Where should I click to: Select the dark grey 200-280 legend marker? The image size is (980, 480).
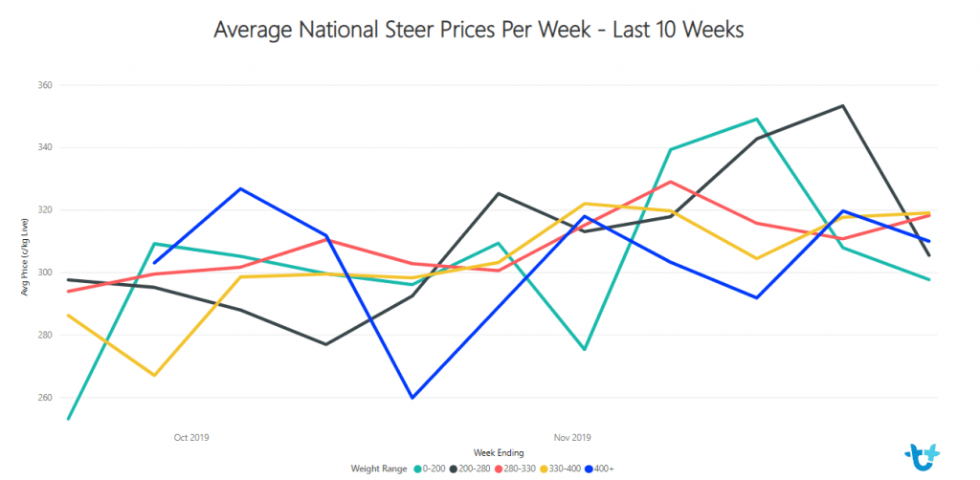pyautogui.click(x=452, y=469)
